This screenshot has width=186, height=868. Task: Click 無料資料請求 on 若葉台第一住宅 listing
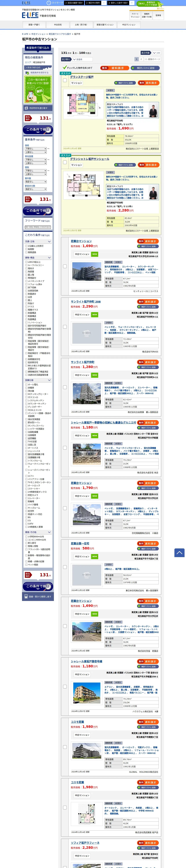[x=148, y=544]
